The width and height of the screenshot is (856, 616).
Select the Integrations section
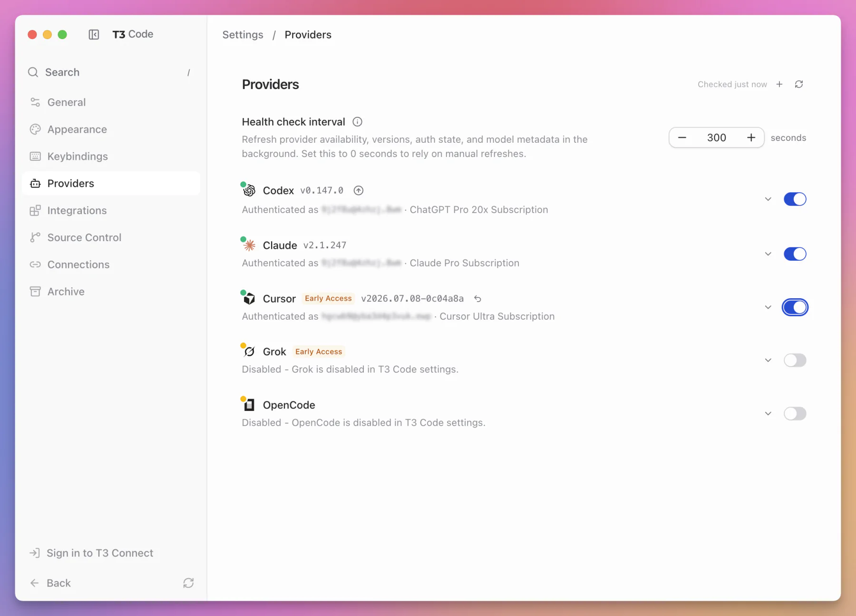111,210
